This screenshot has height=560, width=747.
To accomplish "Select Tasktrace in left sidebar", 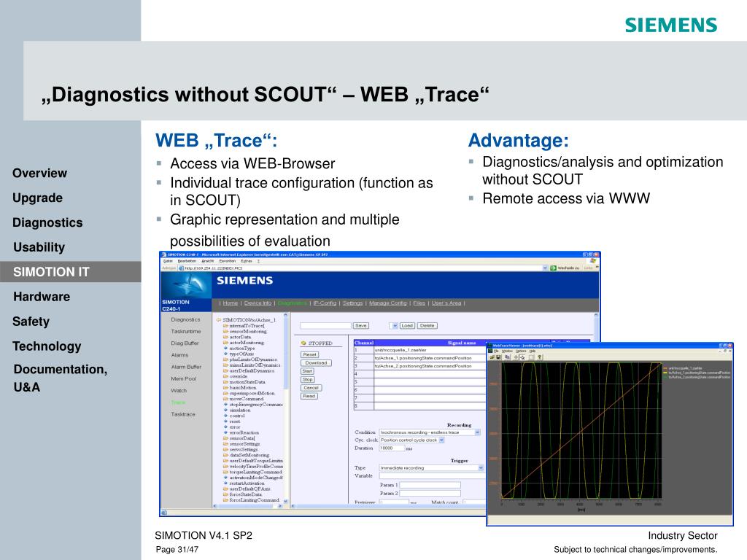I will click(x=183, y=414).
